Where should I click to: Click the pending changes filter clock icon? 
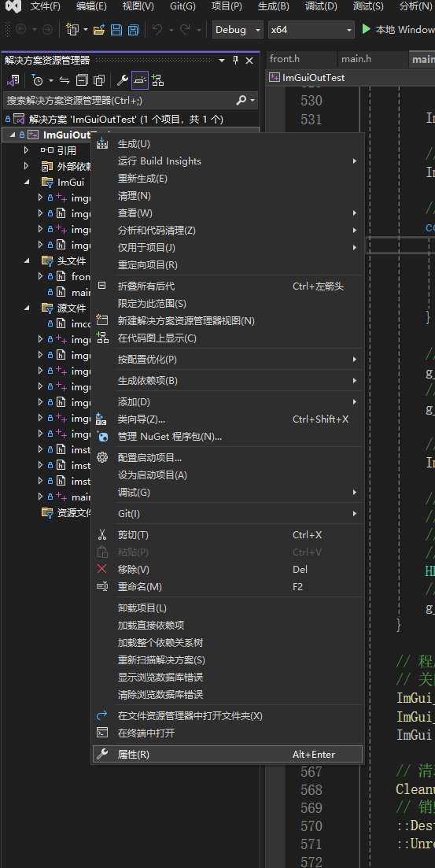[37, 81]
